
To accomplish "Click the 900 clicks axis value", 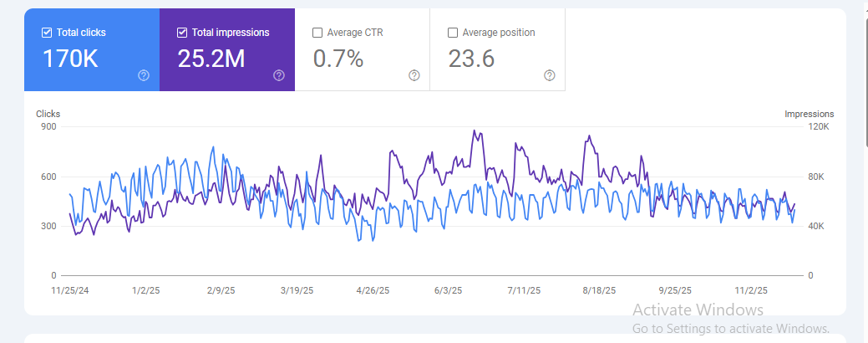I will [48, 127].
